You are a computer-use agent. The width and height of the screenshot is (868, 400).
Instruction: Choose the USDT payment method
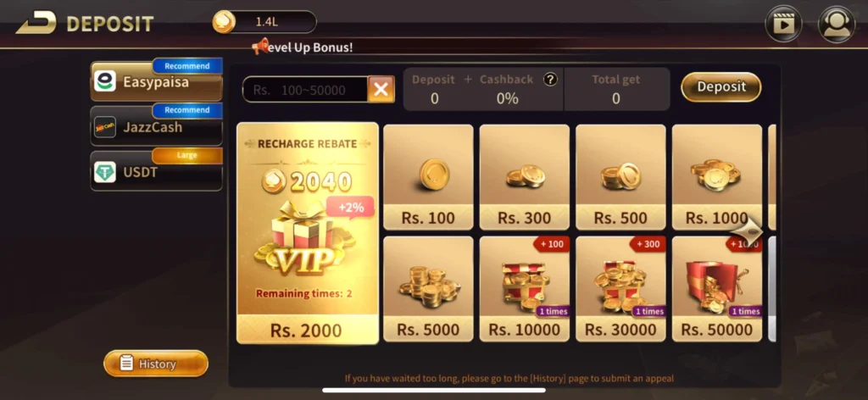coord(156,170)
